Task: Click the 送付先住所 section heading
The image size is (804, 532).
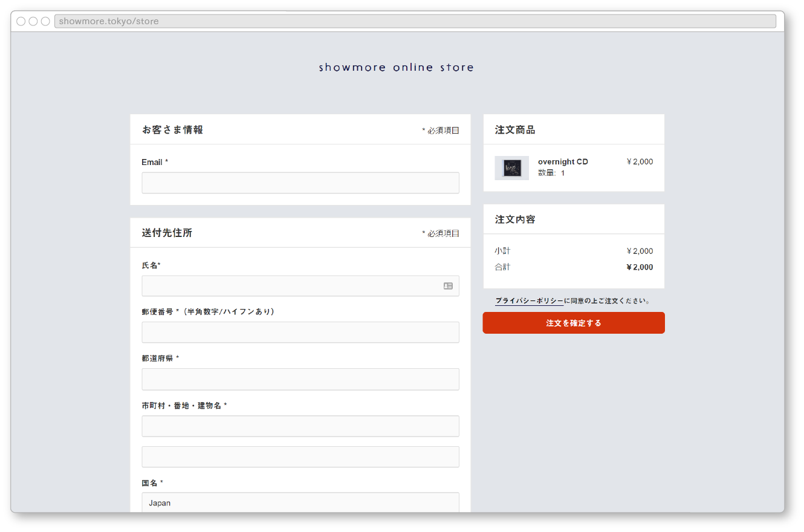Action: click(167, 233)
